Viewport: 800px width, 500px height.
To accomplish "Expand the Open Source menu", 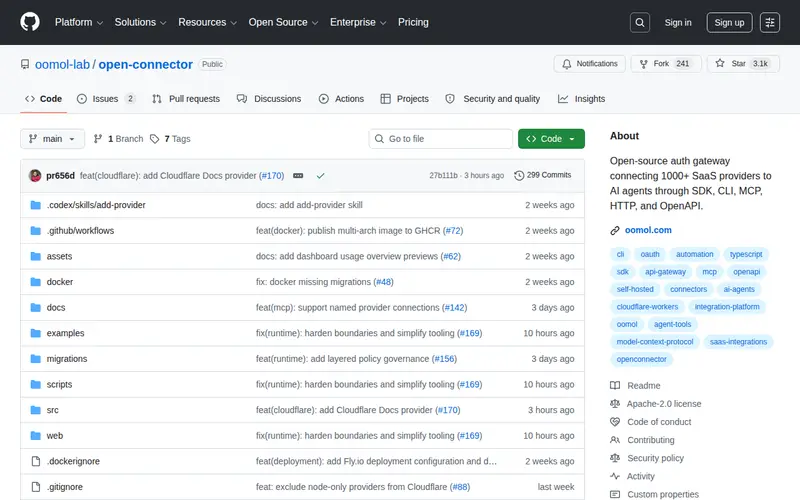I will pos(283,22).
